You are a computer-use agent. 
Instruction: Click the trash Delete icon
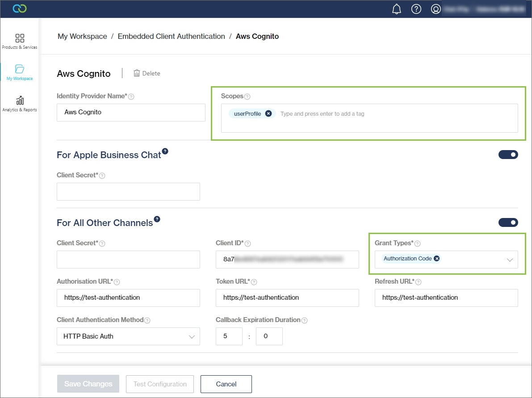pyautogui.click(x=137, y=73)
